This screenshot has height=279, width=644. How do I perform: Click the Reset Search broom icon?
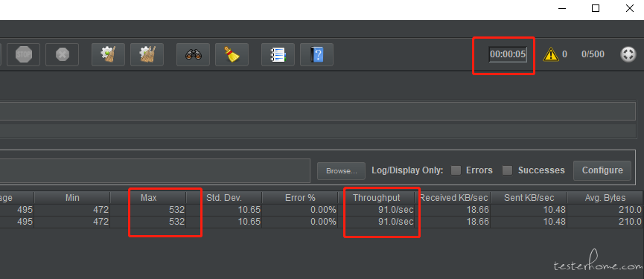tap(232, 54)
